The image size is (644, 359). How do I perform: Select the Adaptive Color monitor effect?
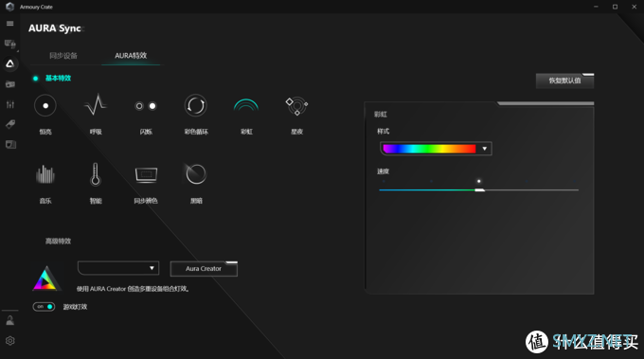click(146, 174)
